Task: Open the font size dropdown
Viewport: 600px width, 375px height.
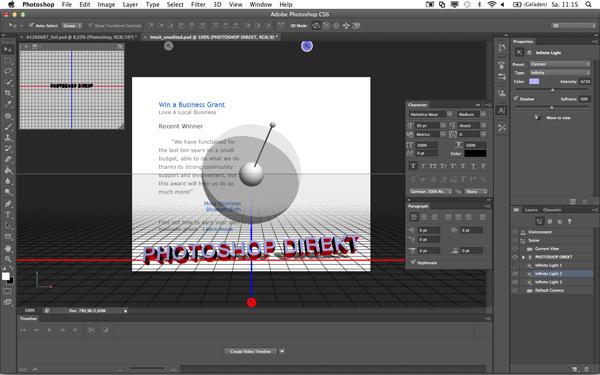Action: click(x=443, y=125)
